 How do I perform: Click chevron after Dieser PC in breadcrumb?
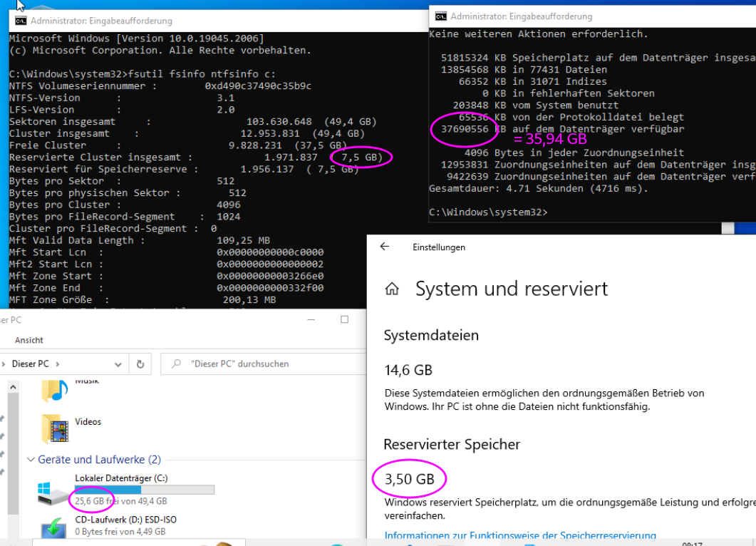pos(58,364)
